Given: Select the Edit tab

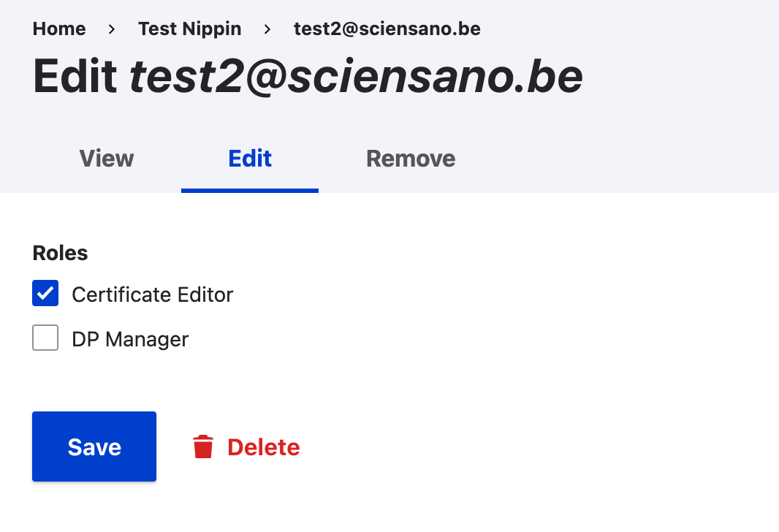Looking at the screenshot, I should point(250,159).
